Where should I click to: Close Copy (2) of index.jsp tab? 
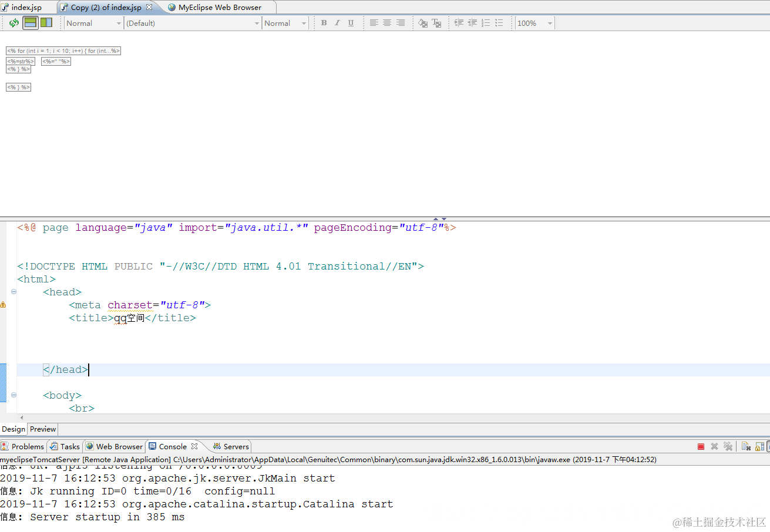(x=149, y=7)
